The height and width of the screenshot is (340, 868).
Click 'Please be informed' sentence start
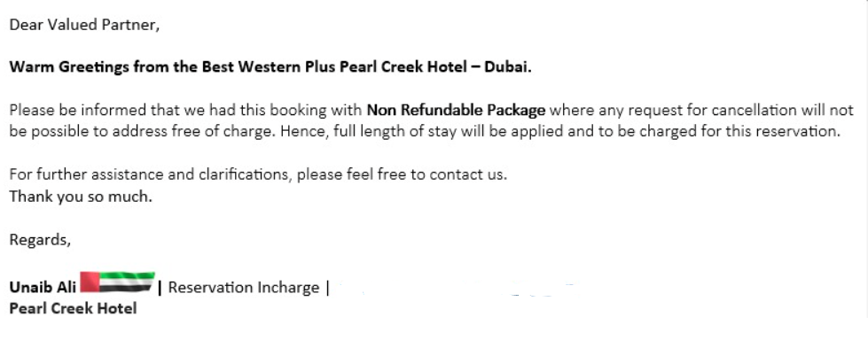tap(78, 111)
